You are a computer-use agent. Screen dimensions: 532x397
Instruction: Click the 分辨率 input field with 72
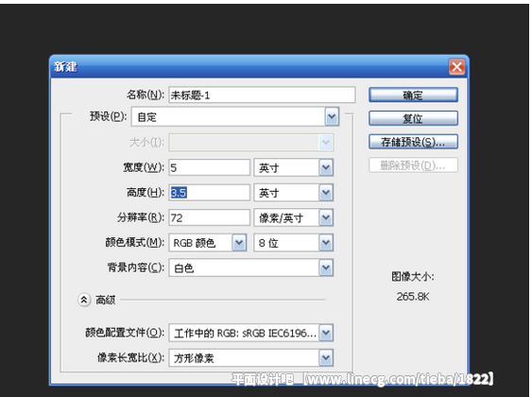[x=210, y=217]
